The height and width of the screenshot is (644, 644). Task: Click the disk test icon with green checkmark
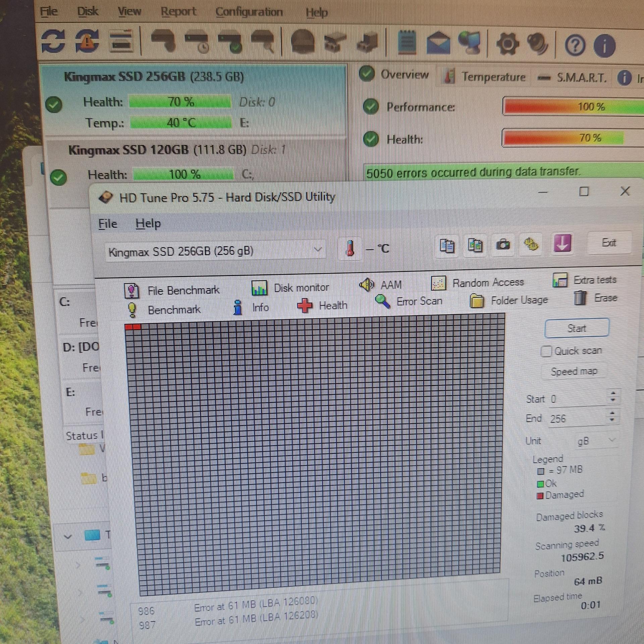point(231,43)
